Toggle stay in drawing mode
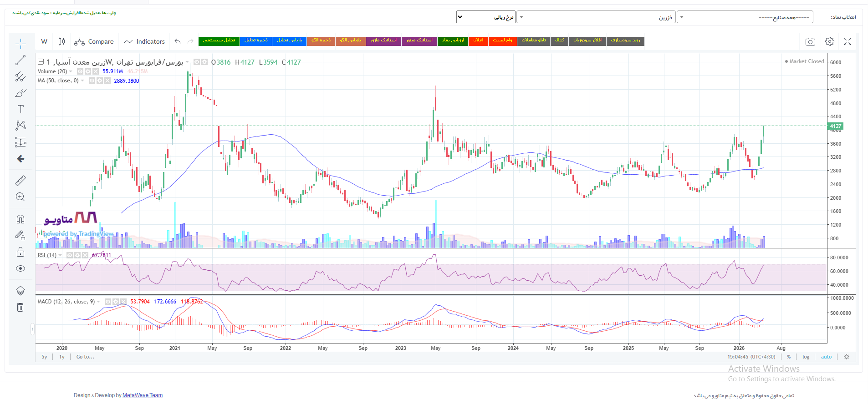Screen dimensions: 868x404 20,236
